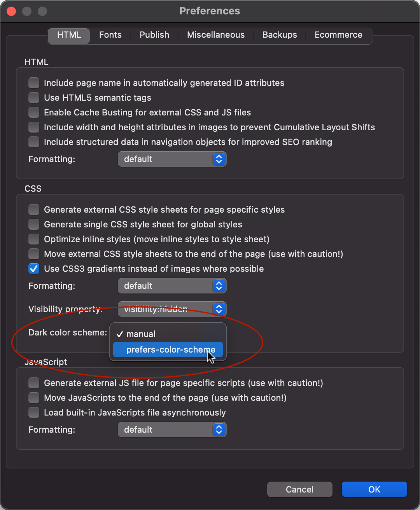Check Optimize inline styles option
The height and width of the screenshot is (510, 420).
coord(34,239)
